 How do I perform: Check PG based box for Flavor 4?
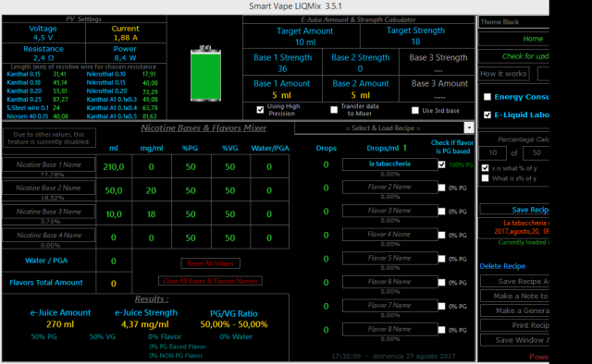point(442,235)
